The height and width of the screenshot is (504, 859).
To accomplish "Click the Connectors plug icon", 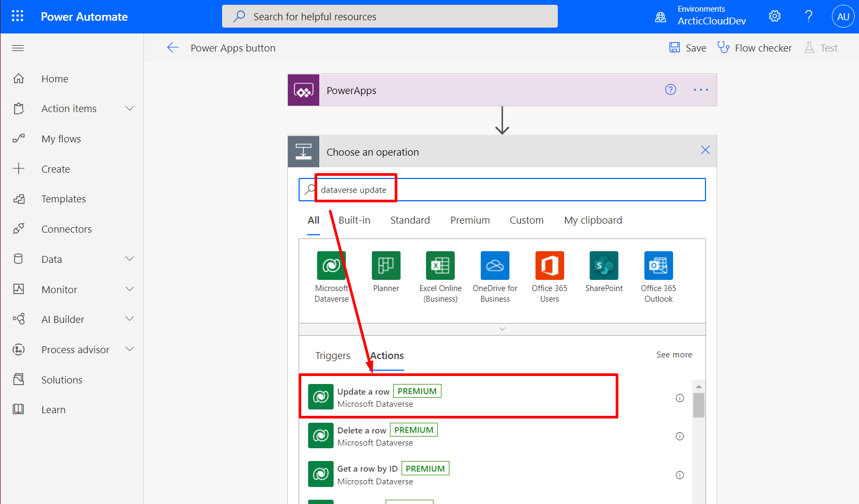I will tap(19, 229).
